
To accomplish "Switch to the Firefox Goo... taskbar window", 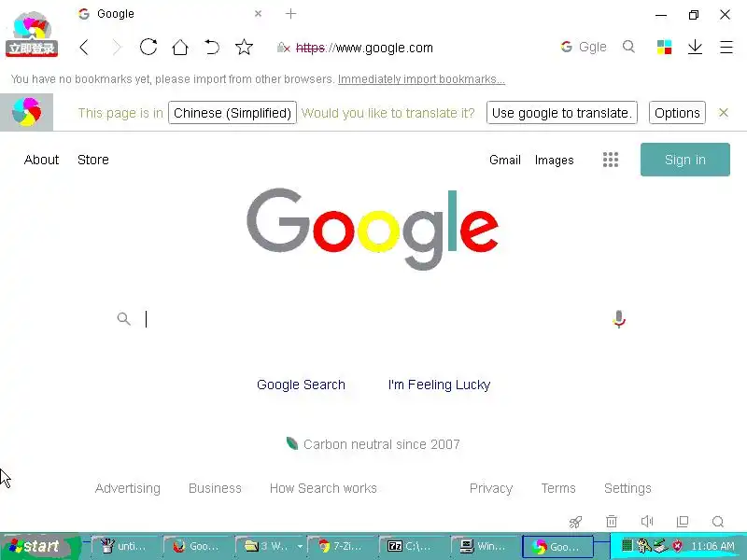I will point(196,546).
